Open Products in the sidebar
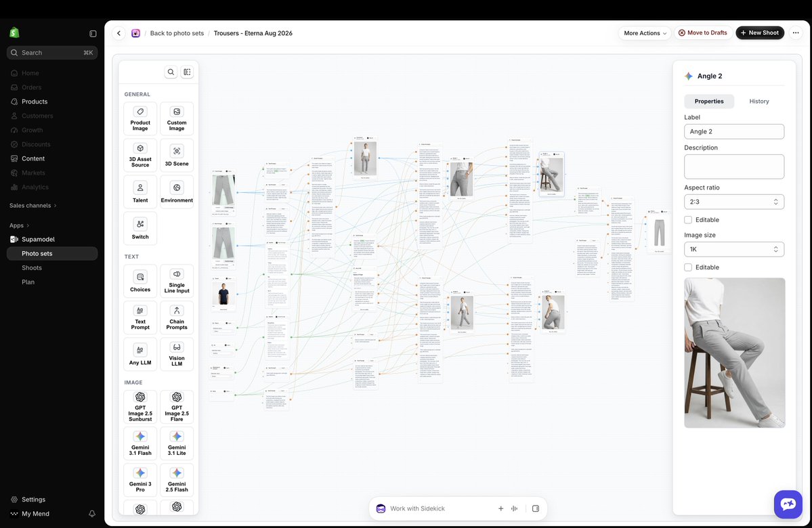 pyautogui.click(x=51, y=102)
